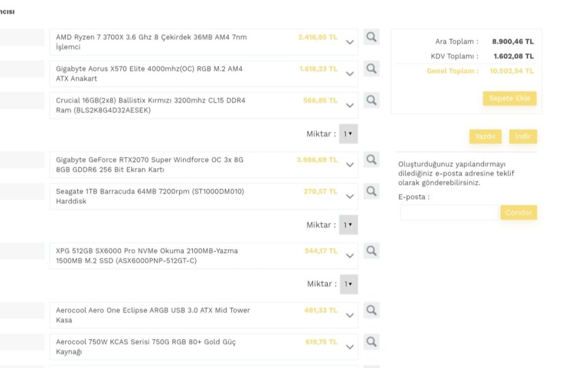Click the Yazdır print button

point(485,137)
